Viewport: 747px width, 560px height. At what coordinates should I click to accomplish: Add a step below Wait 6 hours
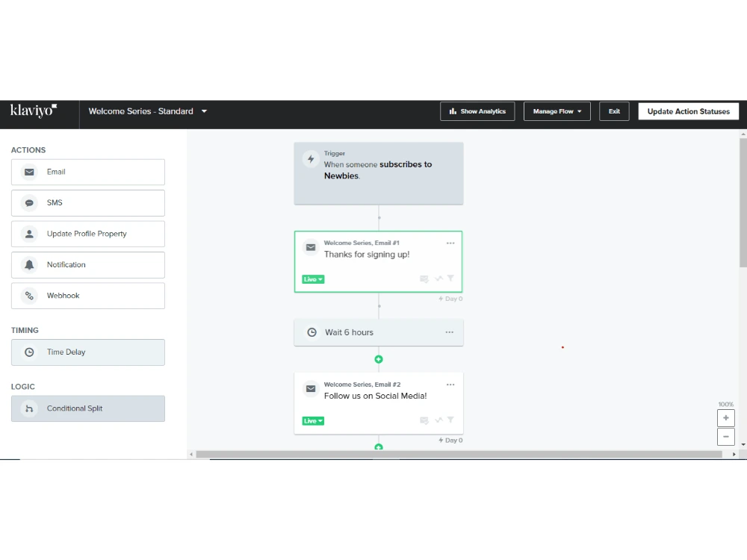coord(379,359)
